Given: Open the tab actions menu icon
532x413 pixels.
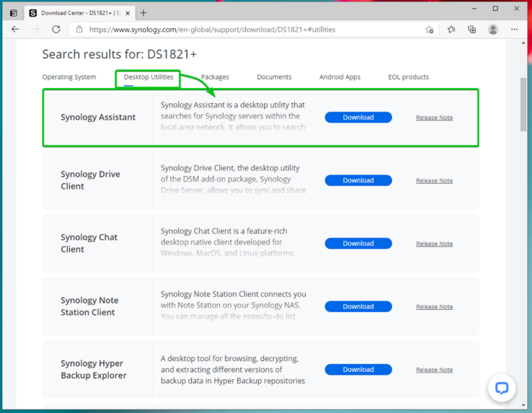Looking at the screenshot, I should (14, 13).
